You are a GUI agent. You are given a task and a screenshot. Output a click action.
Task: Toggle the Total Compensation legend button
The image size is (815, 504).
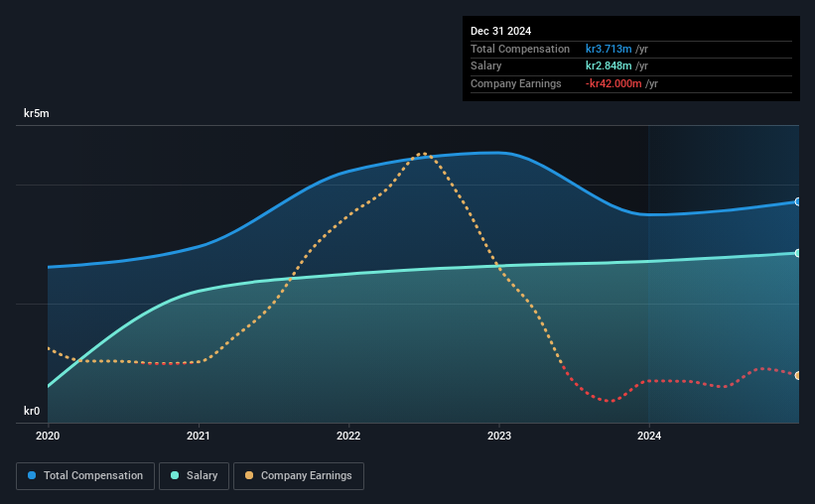pyautogui.click(x=85, y=476)
